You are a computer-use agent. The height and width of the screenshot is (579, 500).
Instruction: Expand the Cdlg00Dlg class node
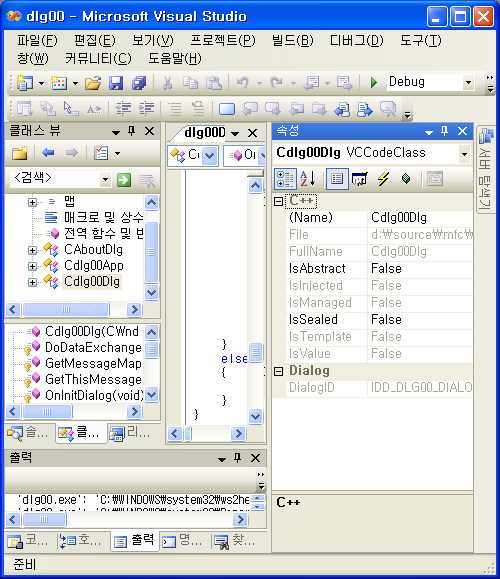point(32,282)
